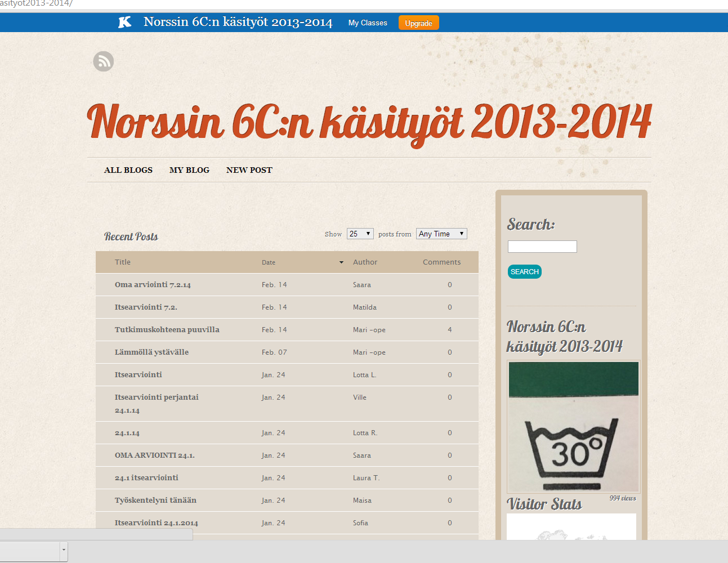Click the large orange blog title heading
This screenshot has width=728, height=563.
369,122
